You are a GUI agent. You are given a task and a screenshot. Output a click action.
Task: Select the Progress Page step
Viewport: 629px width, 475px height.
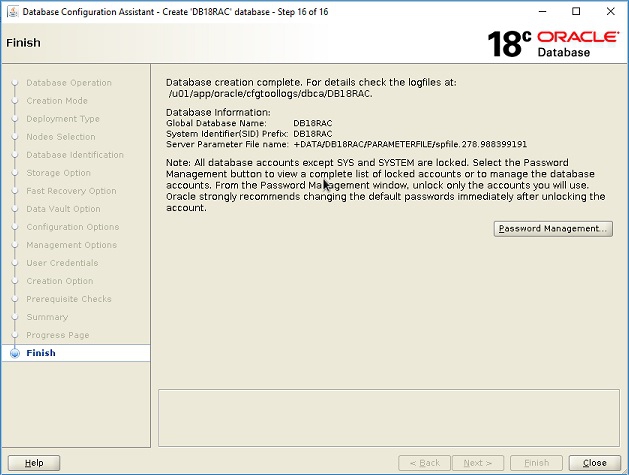(x=58, y=335)
